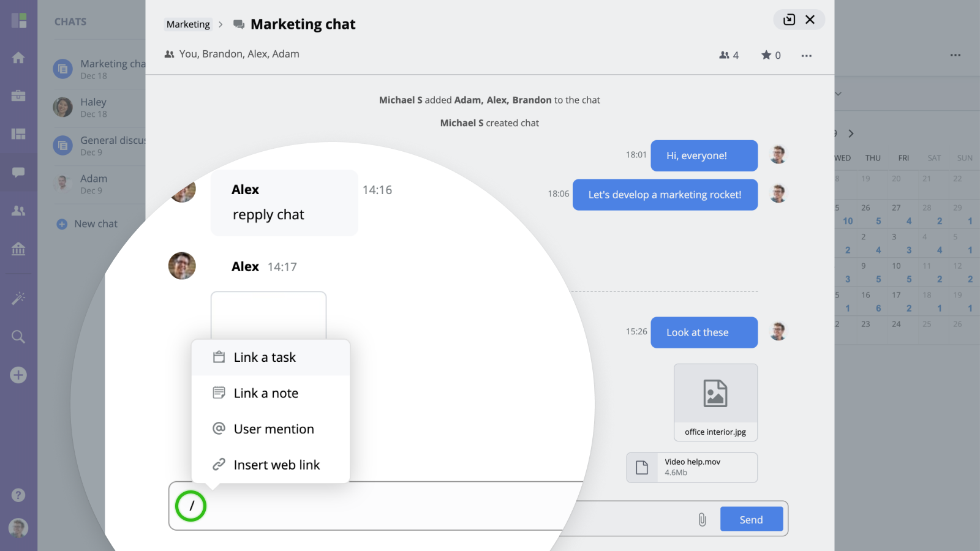Start a New chat
The image size is (980, 551).
[87, 224]
